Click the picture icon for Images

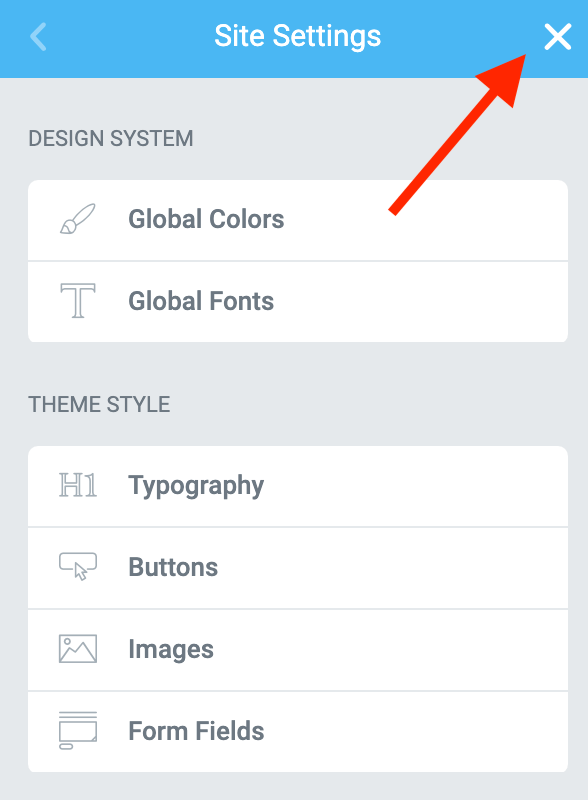tap(78, 649)
